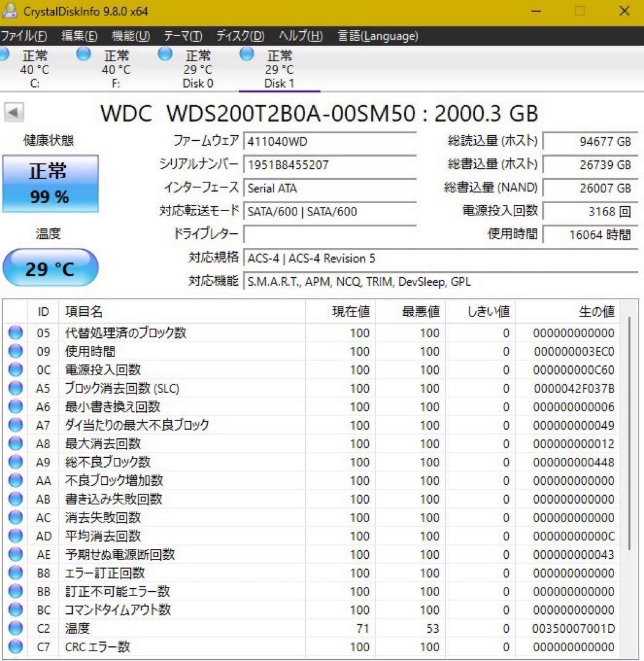Click the 最悪値 column header
The image size is (644, 661).
[x=410, y=312]
